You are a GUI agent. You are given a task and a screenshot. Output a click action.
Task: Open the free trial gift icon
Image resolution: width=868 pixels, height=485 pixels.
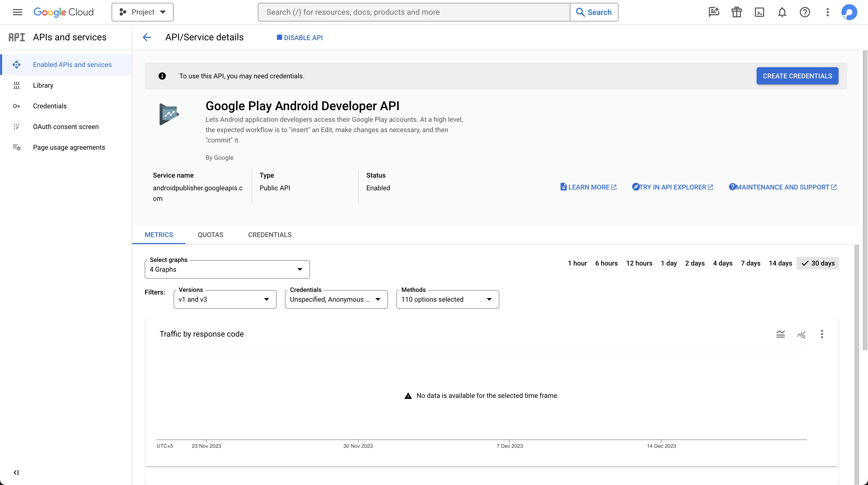click(x=737, y=12)
